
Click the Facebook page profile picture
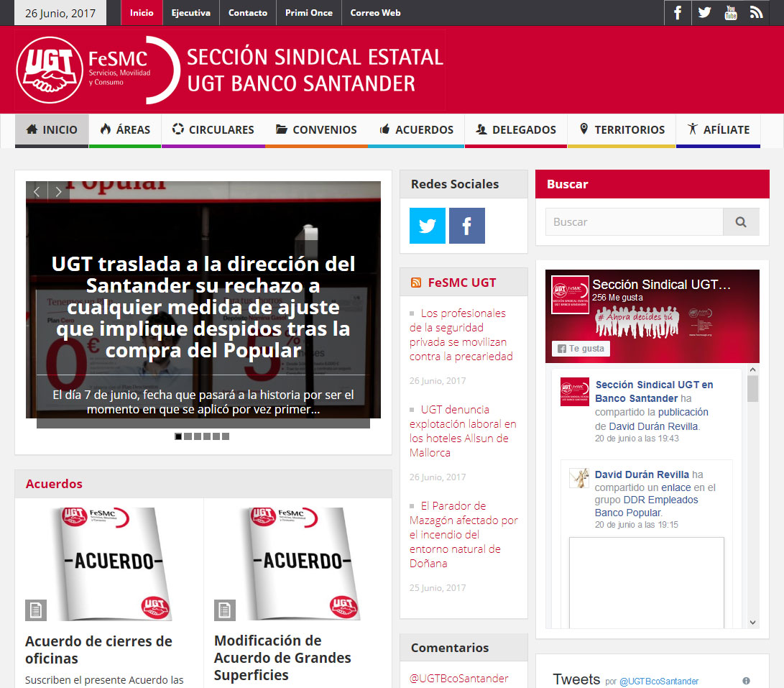(570, 295)
